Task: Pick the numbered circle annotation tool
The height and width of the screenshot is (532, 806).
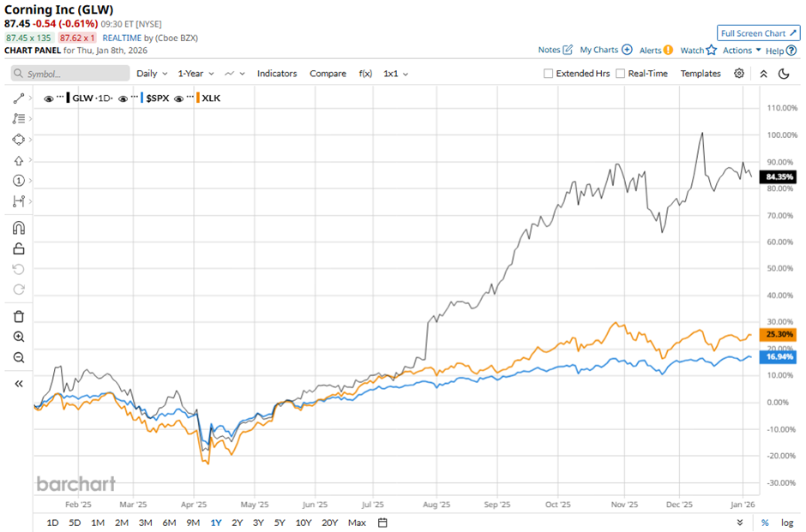Action: point(19,180)
